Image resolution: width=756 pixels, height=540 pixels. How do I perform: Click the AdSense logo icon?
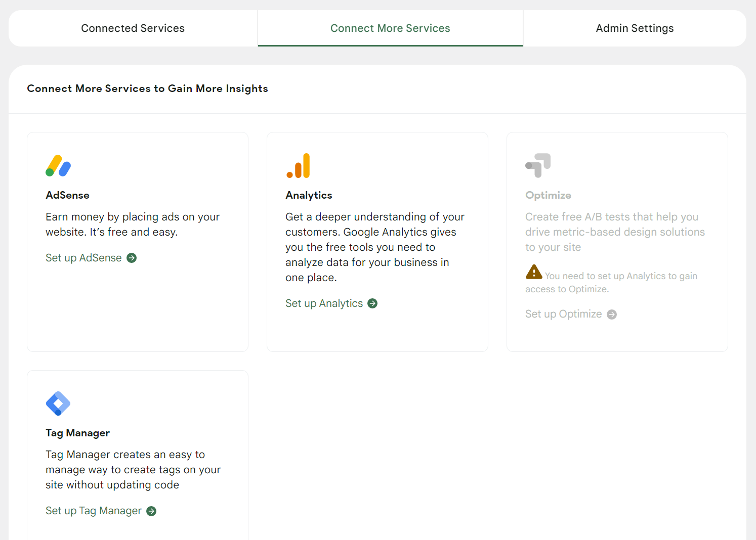(x=58, y=166)
